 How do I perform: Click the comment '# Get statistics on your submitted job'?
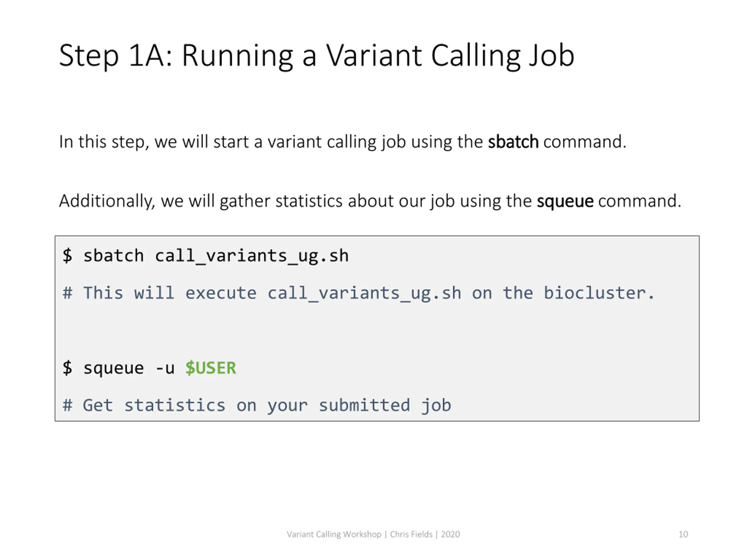(x=257, y=405)
